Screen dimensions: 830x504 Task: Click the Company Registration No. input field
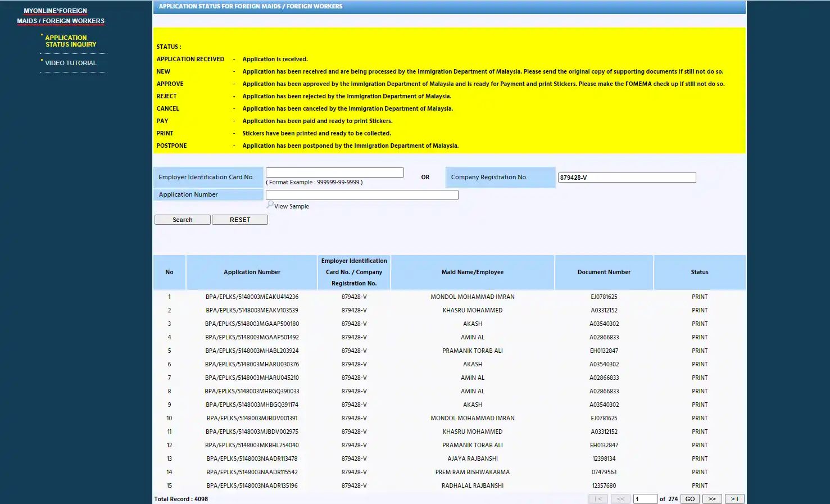(x=627, y=178)
